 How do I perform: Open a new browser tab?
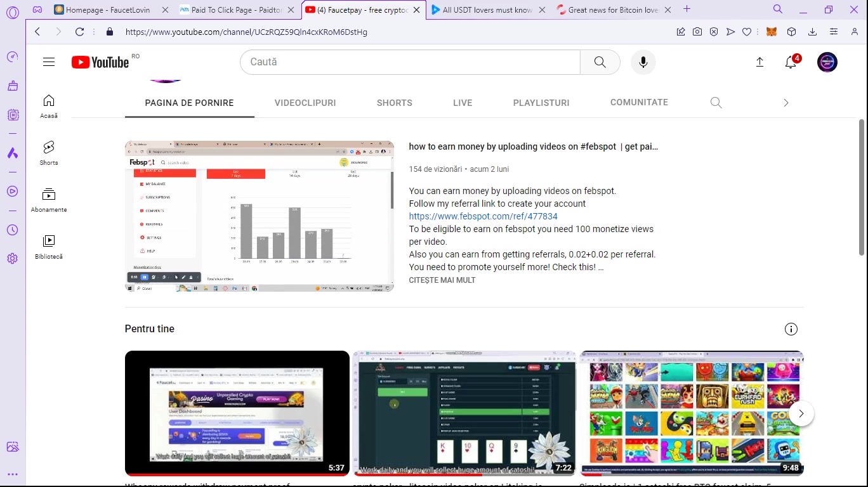click(687, 10)
